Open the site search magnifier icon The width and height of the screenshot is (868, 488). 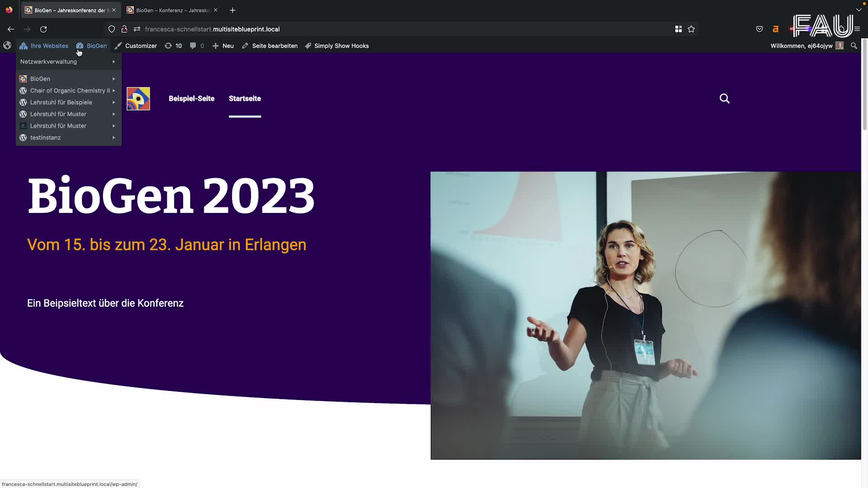point(724,98)
